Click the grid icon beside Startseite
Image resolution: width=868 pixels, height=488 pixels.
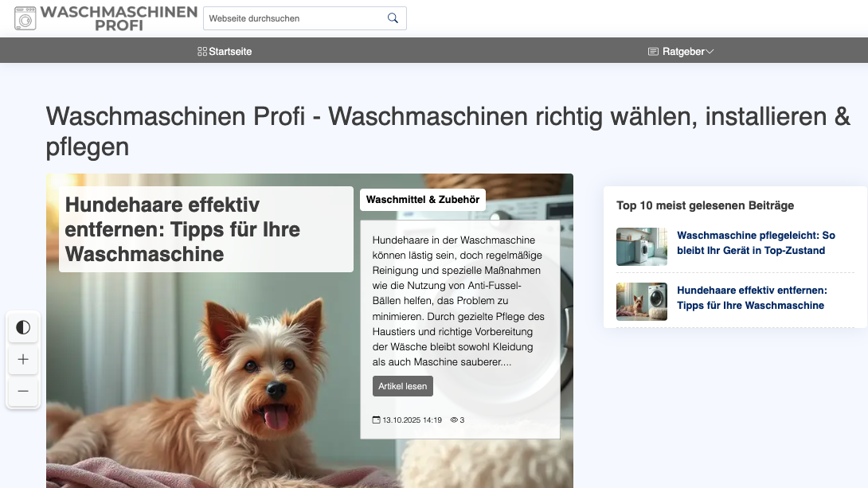201,50
